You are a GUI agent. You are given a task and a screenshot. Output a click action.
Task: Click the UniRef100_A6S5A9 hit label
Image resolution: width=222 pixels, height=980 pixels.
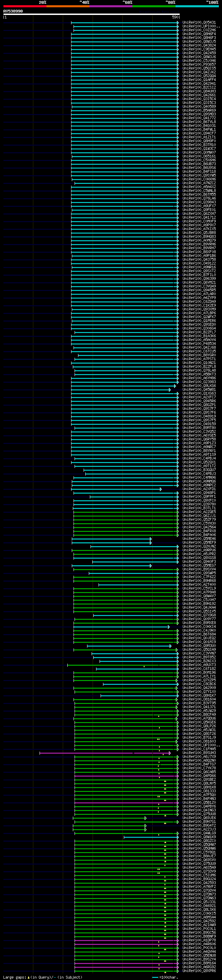pyautogui.click(x=199, y=867)
